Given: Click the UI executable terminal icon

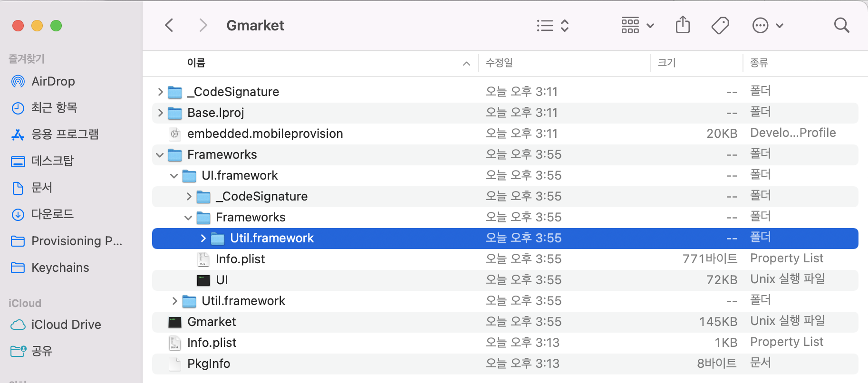Looking at the screenshot, I should (x=203, y=280).
